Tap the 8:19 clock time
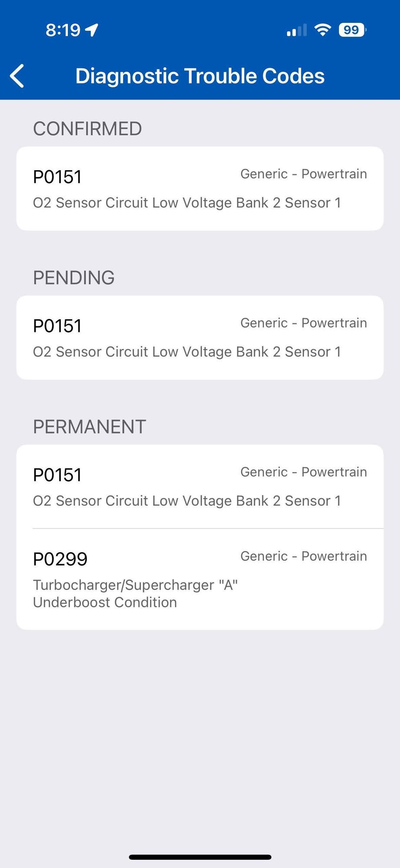This screenshot has width=400, height=868. tap(63, 30)
